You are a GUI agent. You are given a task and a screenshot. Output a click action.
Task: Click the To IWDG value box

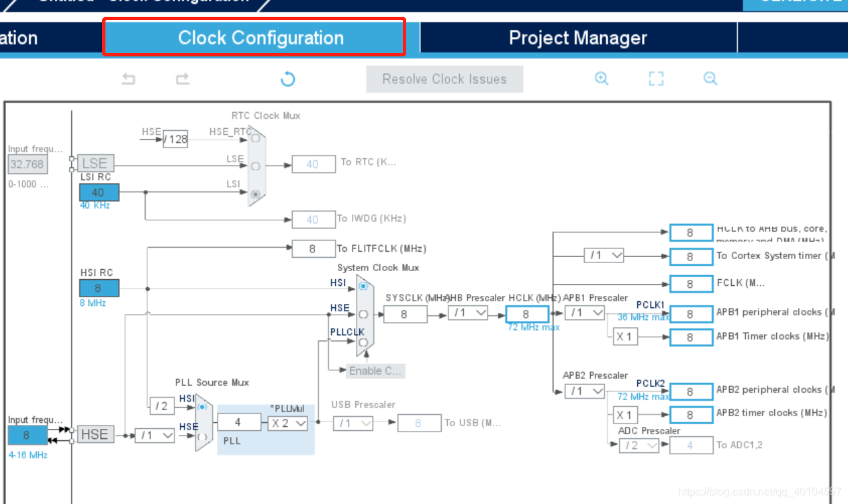[314, 219]
